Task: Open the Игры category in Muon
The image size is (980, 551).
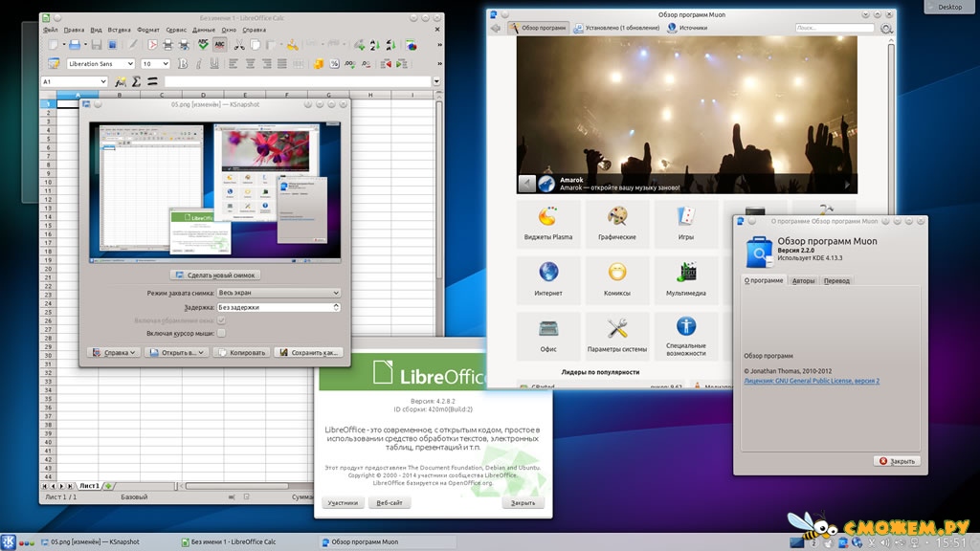Action: [x=685, y=223]
